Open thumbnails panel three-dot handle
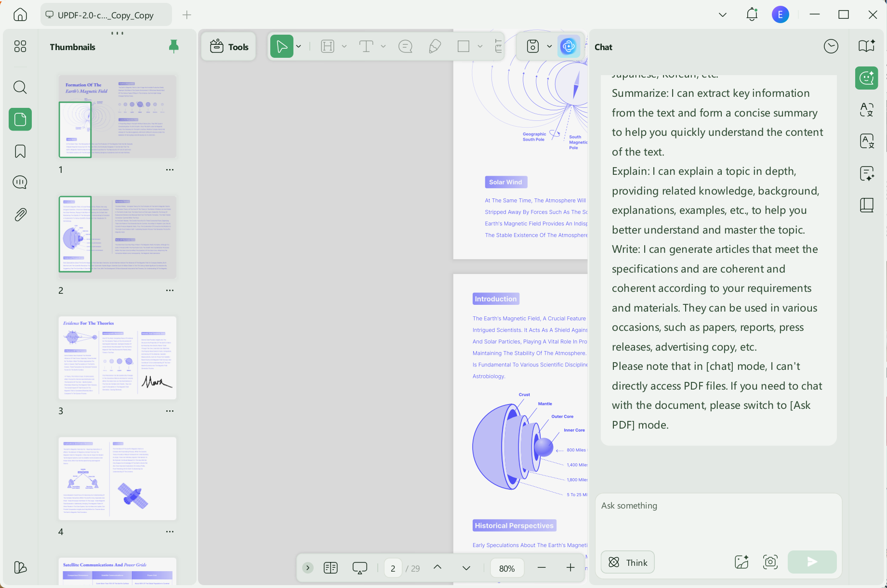Viewport: 887px width, 588px height. coord(117,33)
